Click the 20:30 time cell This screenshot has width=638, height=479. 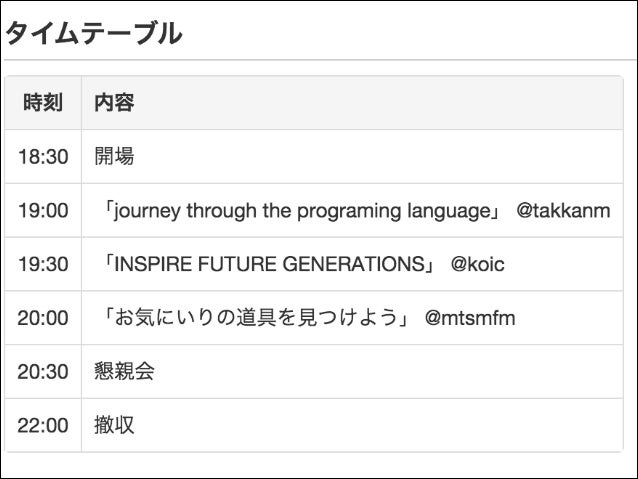click(x=43, y=372)
